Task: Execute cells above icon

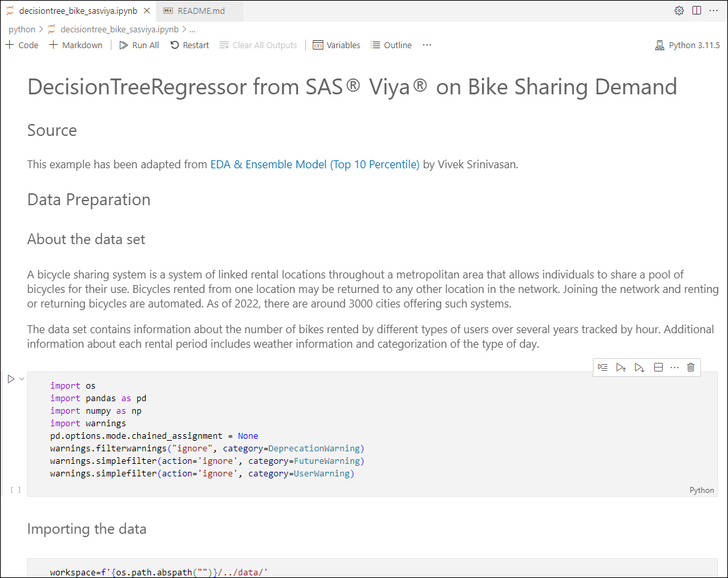Action: coord(621,368)
